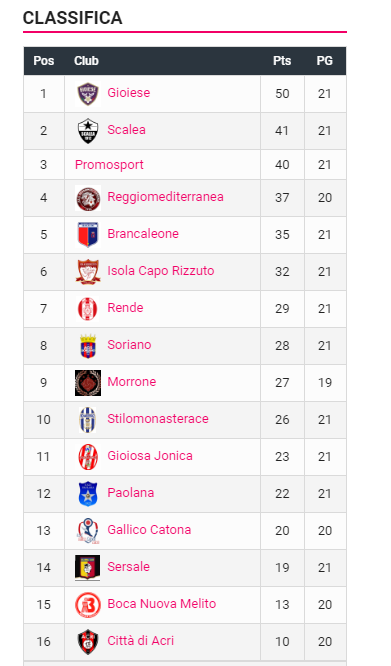Open the Morrone black logo

coord(88,383)
